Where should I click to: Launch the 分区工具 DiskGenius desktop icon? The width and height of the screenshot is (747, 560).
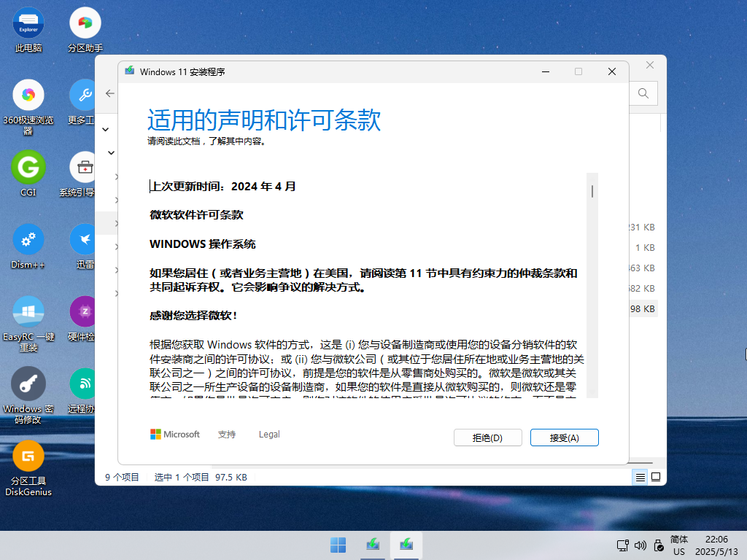pos(28,469)
